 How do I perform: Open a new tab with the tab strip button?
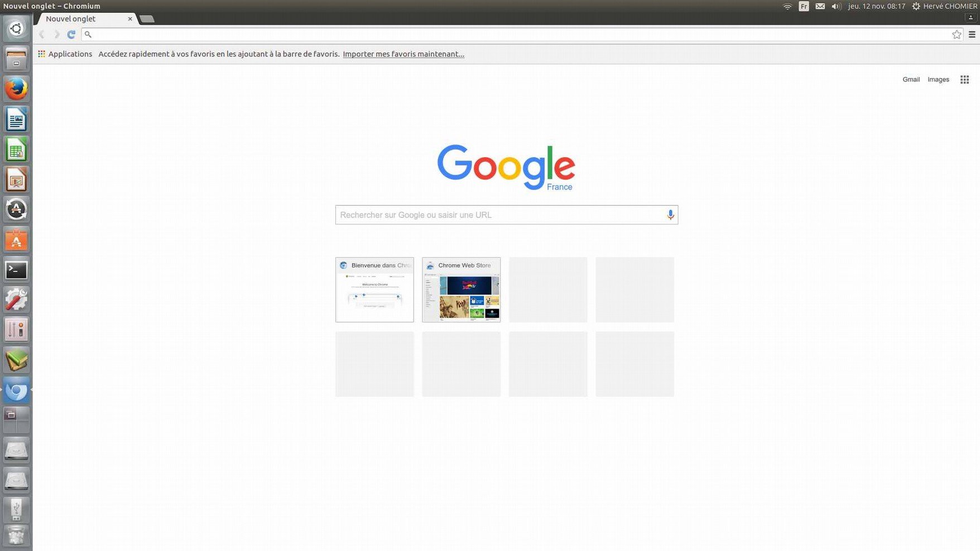(147, 19)
